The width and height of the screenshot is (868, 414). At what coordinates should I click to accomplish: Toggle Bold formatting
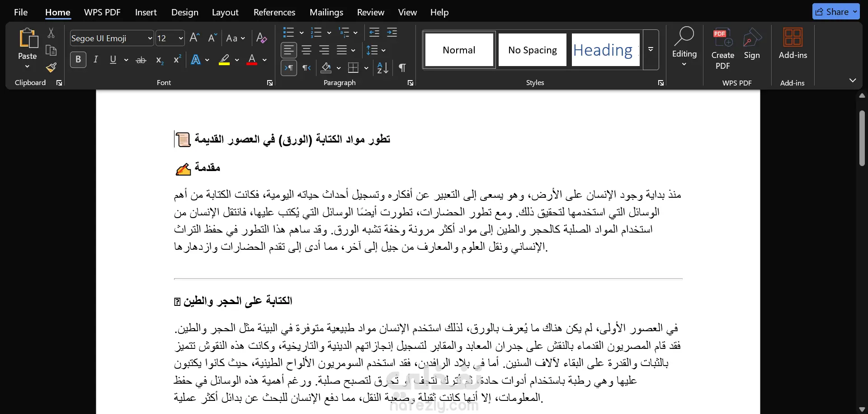tap(78, 60)
